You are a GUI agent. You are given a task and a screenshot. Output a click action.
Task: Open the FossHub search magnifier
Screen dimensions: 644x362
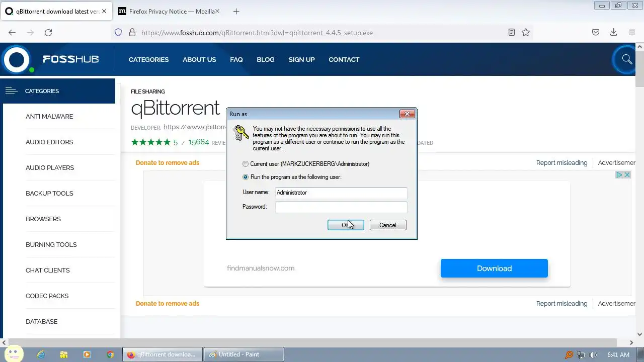tap(627, 59)
